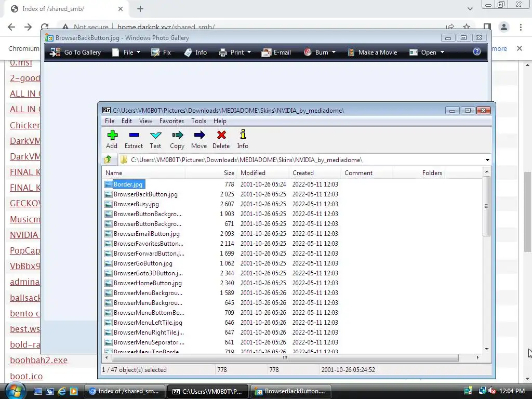Click Go To Gallery in Photo Gallery
This screenshot has width=532, height=399.
(x=75, y=52)
